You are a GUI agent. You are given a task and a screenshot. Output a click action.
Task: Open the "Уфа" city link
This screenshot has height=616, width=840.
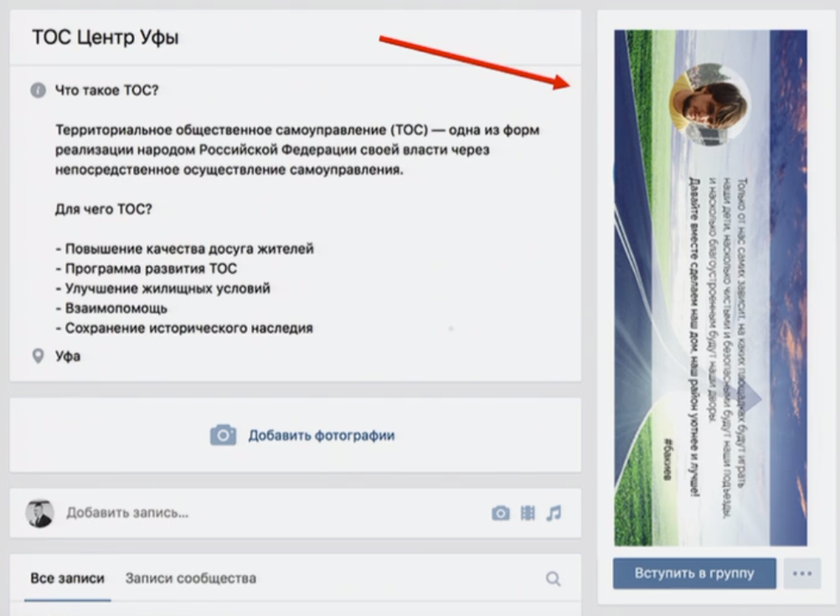(68, 356)
